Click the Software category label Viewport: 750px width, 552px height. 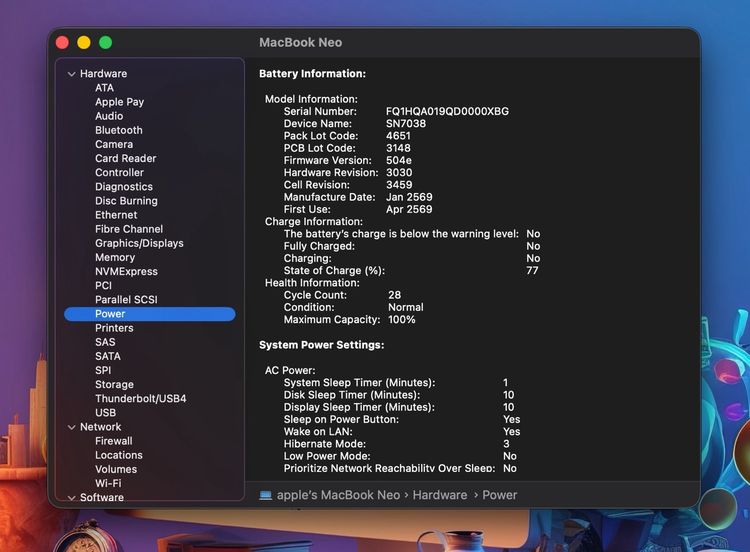(x=102, y=497)
